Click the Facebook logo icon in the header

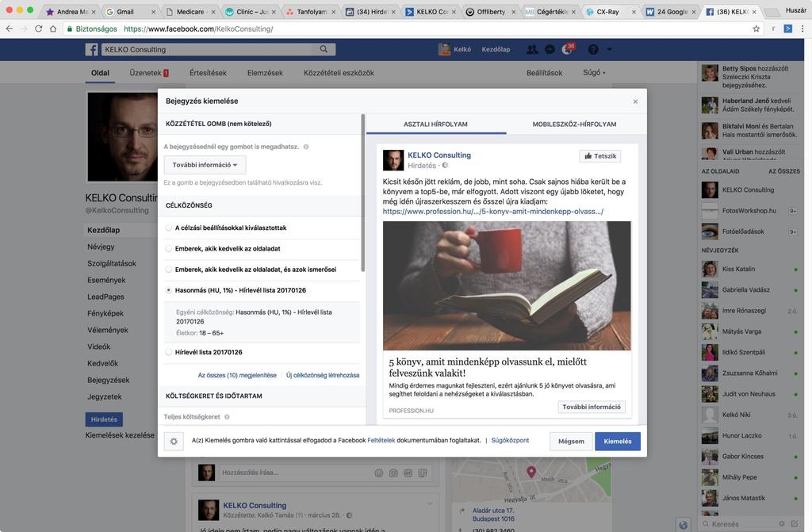(x=92, y=49)
